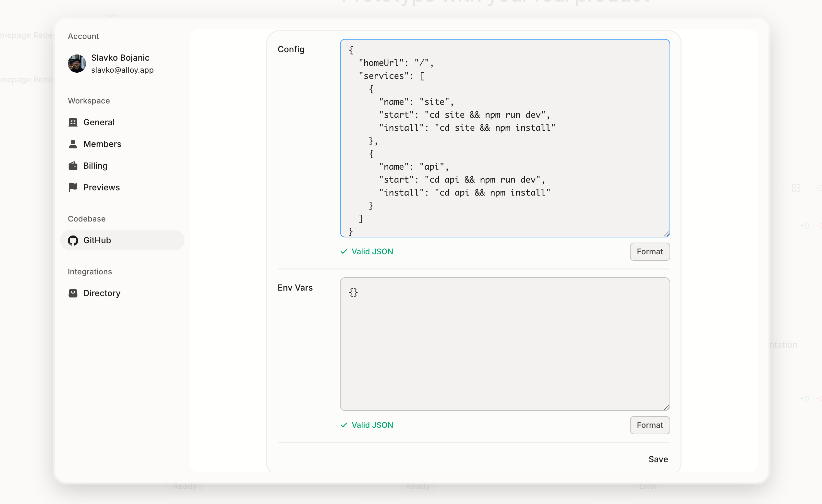
Task: Click Format below the Env Vars editor
Action: point(649,425)
